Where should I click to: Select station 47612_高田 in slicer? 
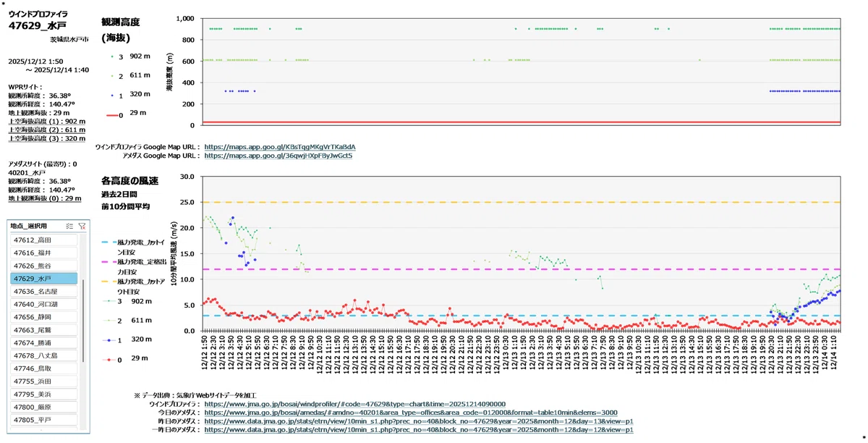44,240
